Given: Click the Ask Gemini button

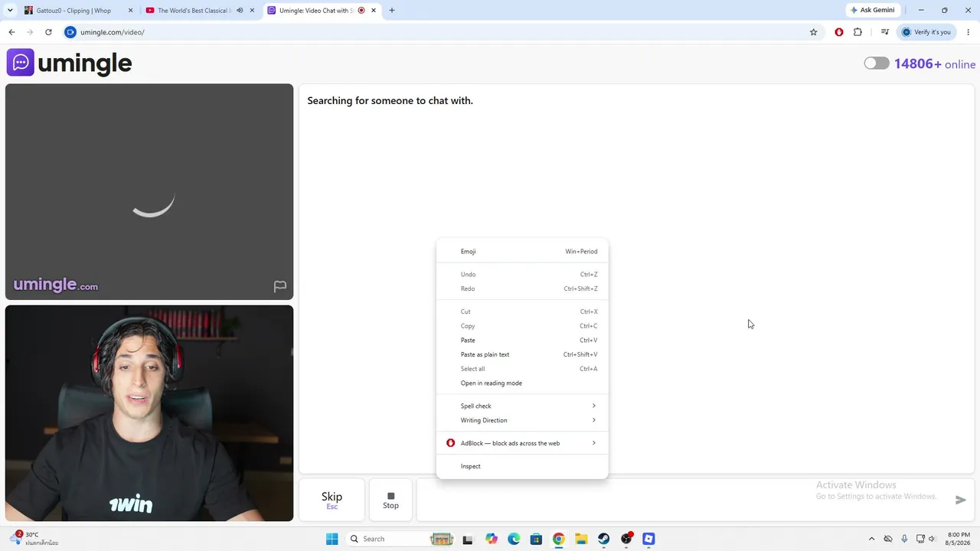Looking at the screenshot, I should [x=873, y=11].
